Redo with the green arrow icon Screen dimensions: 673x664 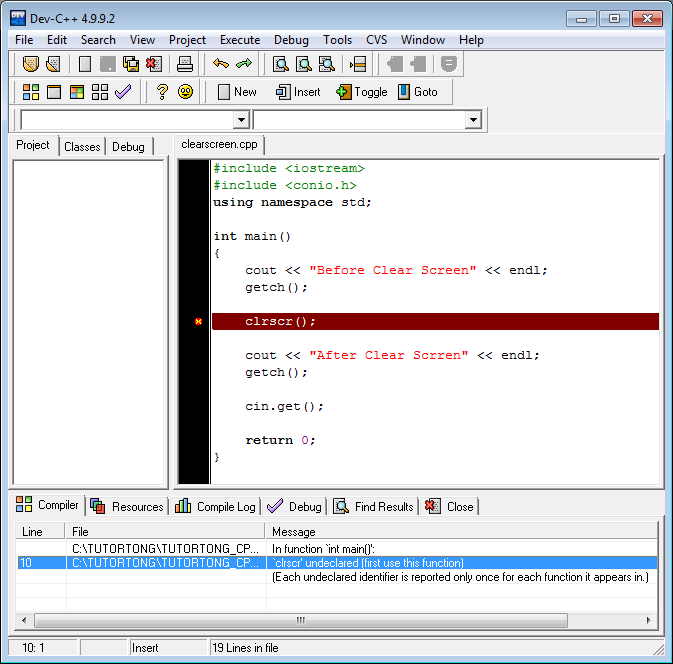click(244, 64)
